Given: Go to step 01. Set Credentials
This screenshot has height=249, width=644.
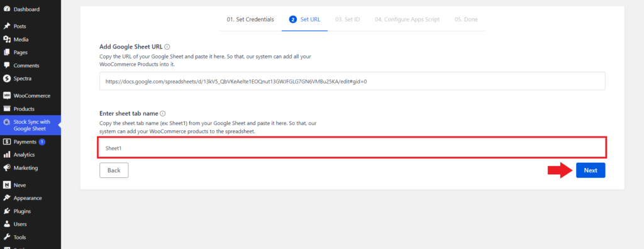Looking at the screenshot, I should [x=250, y=19].
